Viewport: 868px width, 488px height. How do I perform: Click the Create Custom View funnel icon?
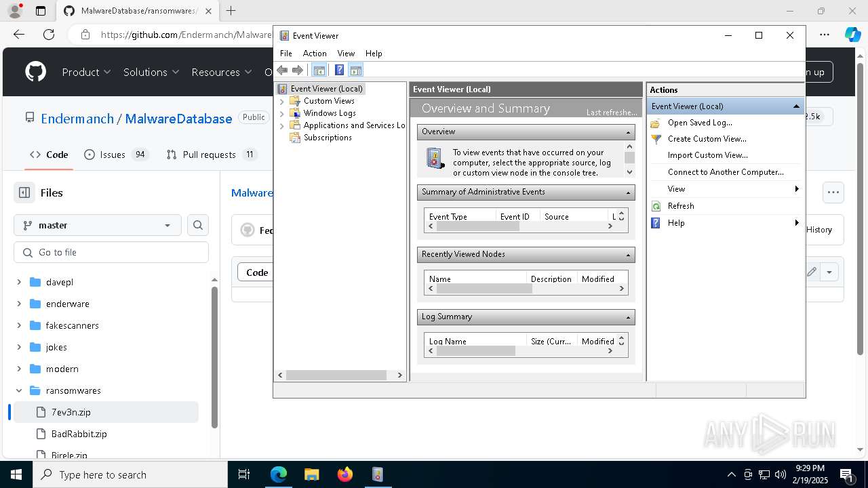pos(656,139)
